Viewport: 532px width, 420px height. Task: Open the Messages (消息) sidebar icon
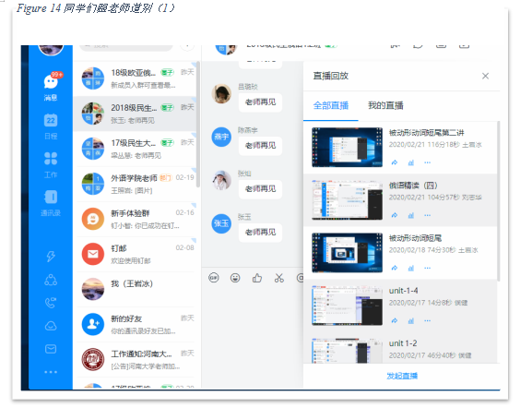51,87
